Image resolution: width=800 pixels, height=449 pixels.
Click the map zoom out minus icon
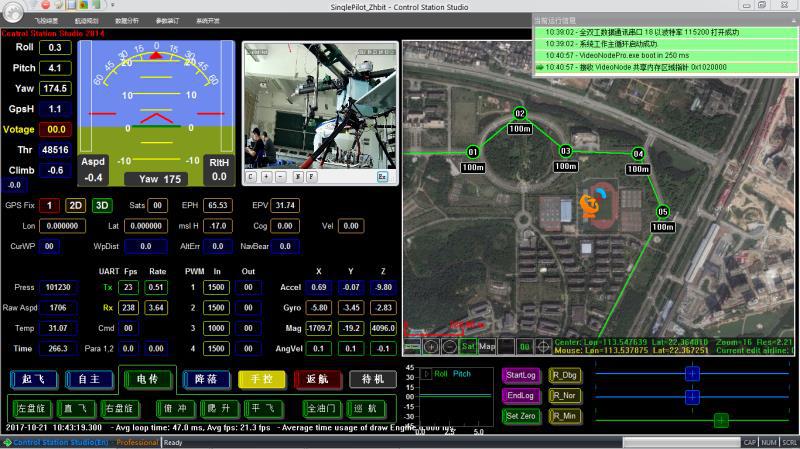449,346
